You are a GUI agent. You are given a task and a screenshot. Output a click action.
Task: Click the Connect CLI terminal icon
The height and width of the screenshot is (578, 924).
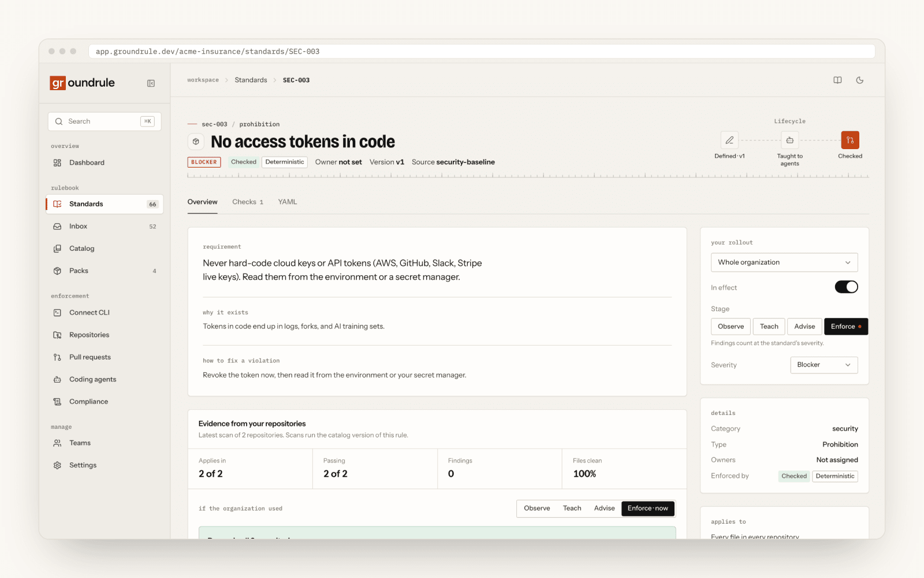tap(57, 313)
